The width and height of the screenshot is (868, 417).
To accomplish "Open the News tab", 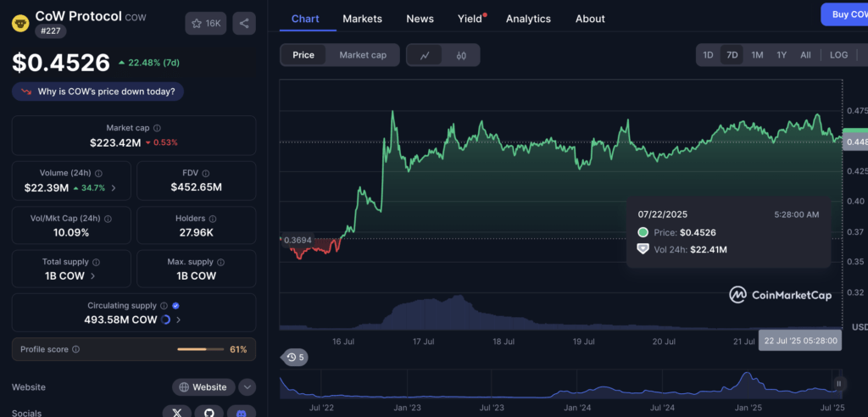I will point(420,19).
